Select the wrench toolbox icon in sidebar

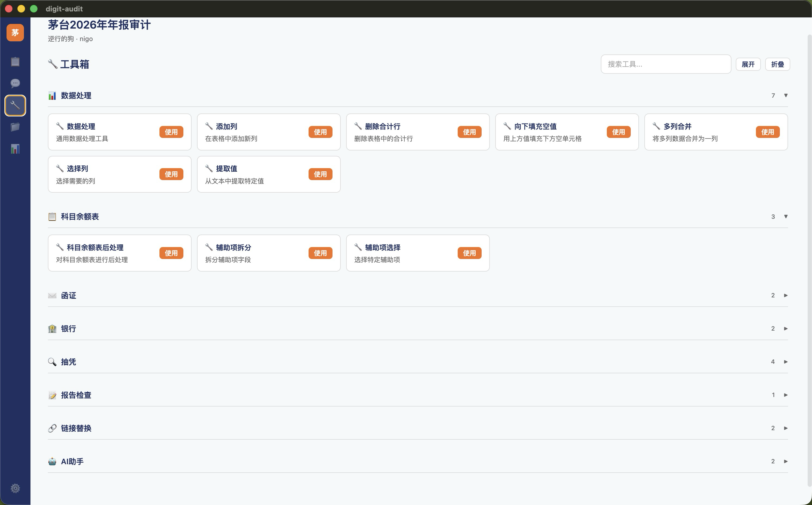click(x=15, y=106)
